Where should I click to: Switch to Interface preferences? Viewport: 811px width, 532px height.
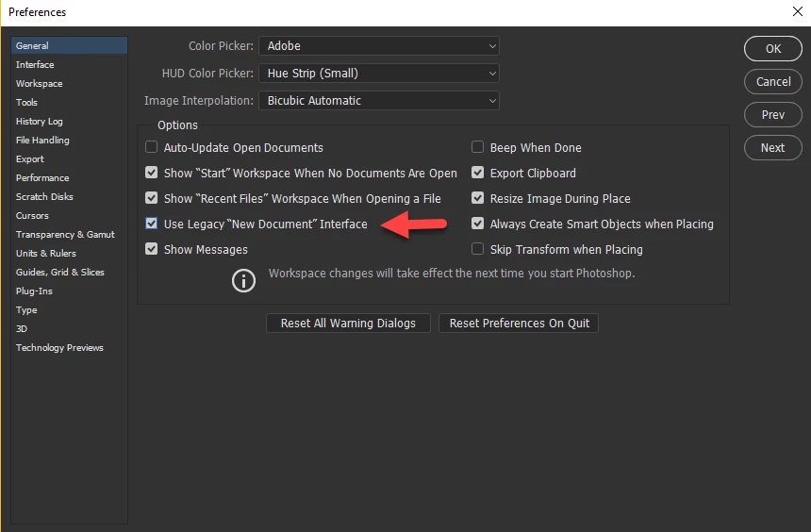coord(69,65)
